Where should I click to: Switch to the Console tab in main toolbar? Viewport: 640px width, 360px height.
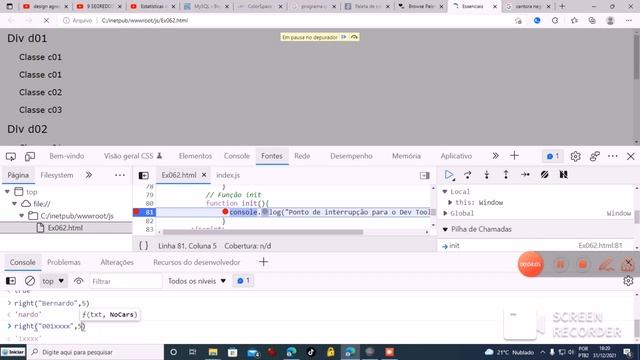[x=237, y=156]
